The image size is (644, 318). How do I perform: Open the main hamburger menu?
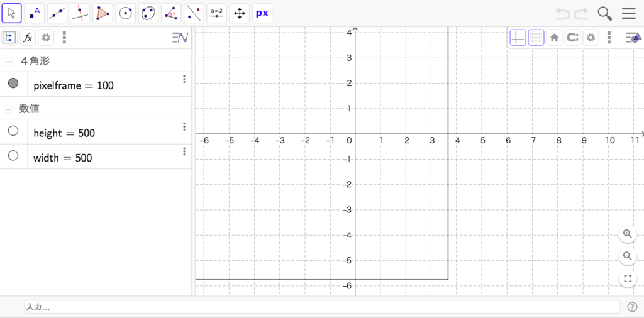click(x=629, y=14)
